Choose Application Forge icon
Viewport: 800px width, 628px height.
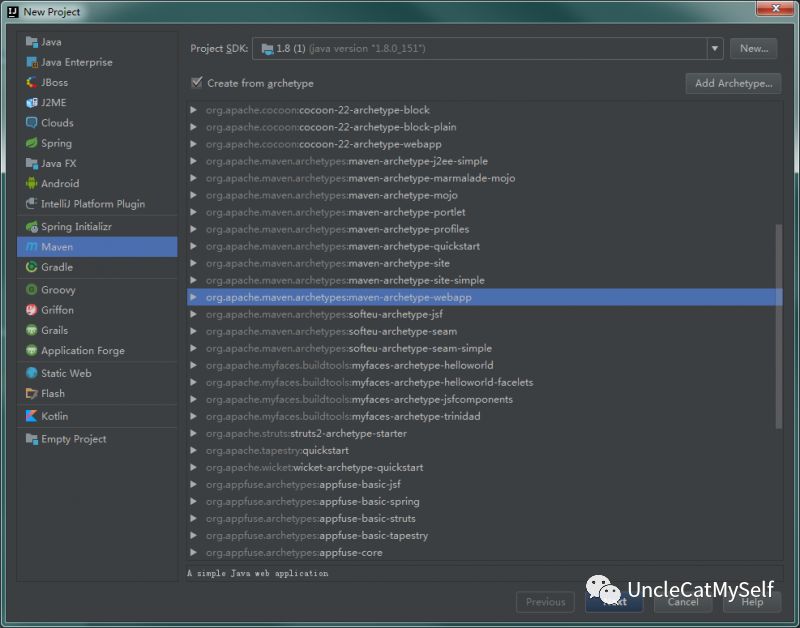[32, 350]
